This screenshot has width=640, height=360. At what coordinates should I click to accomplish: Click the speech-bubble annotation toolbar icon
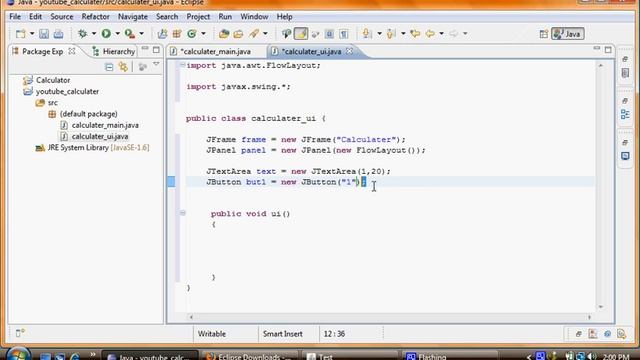point(287,34)
